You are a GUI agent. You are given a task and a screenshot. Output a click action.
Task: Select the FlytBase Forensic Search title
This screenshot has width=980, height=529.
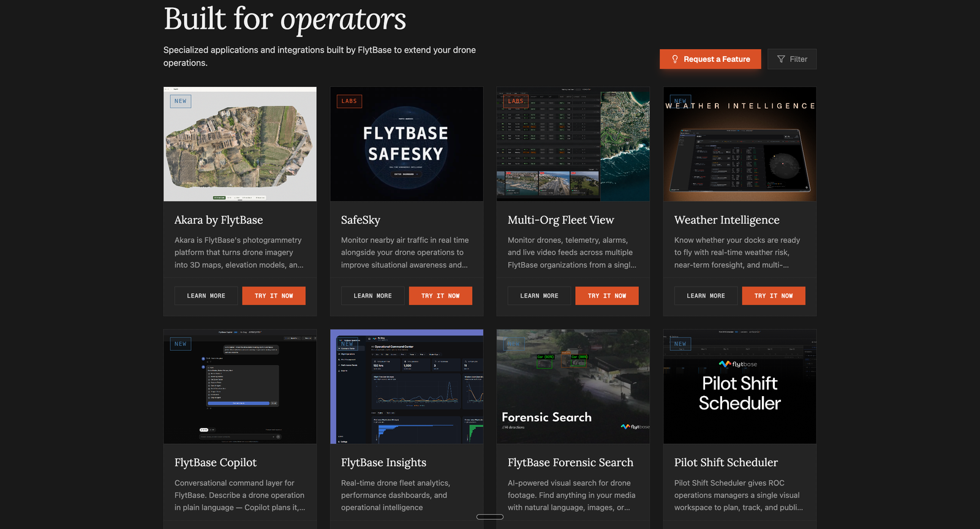[571, 462]
